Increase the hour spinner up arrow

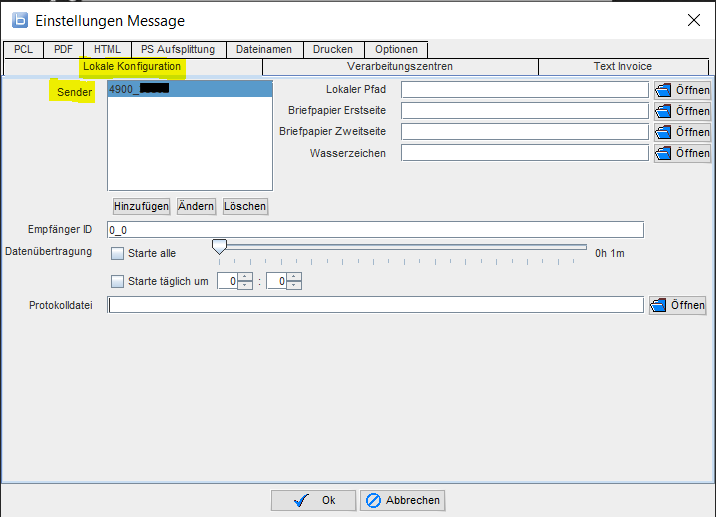click(x=245, y=276)
